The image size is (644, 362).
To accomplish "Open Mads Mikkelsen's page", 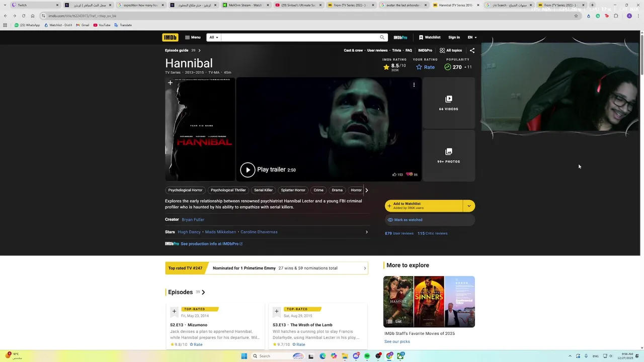I will 220,232.
